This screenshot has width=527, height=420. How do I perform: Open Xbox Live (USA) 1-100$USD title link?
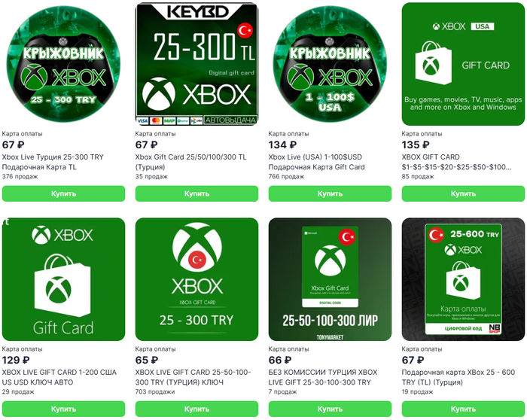click(317, 162)
